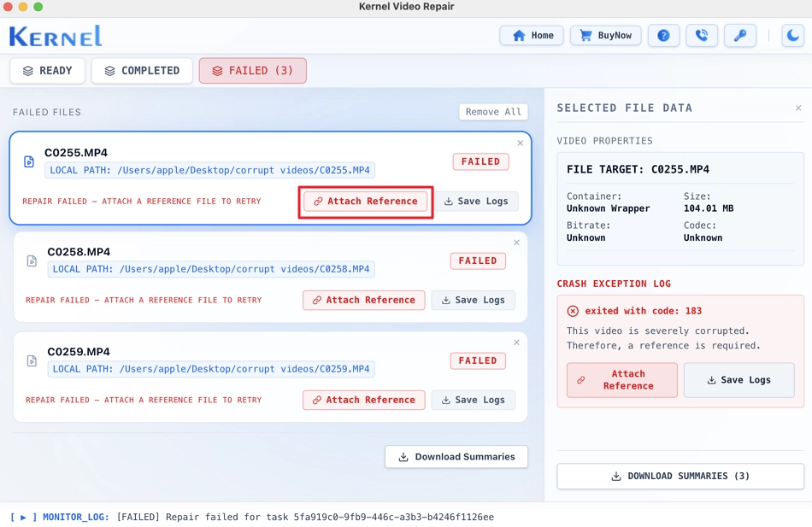Click the macOS yellow minimize button
This screenshot has width=812, height=527.
(x=23, y=7)
